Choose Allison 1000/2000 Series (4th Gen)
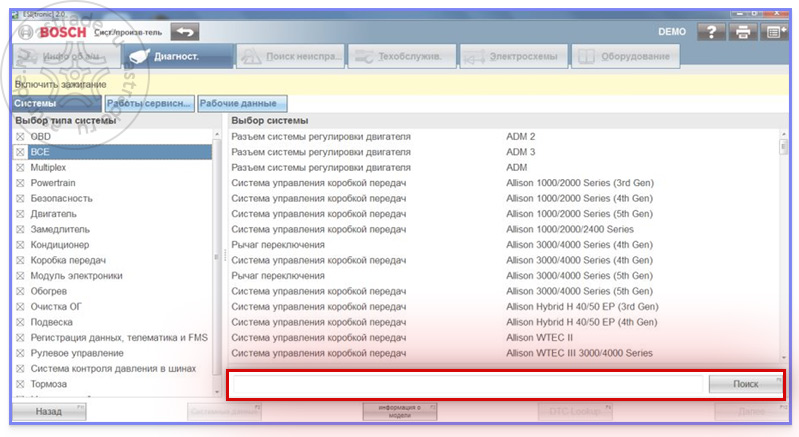The width and height of the screenshot is (799, 437). 503,198
